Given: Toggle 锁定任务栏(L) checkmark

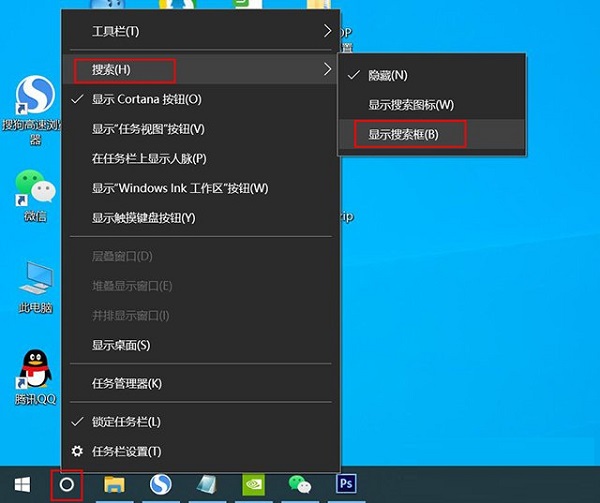Looking at the screenshot, I should [126, 422].
